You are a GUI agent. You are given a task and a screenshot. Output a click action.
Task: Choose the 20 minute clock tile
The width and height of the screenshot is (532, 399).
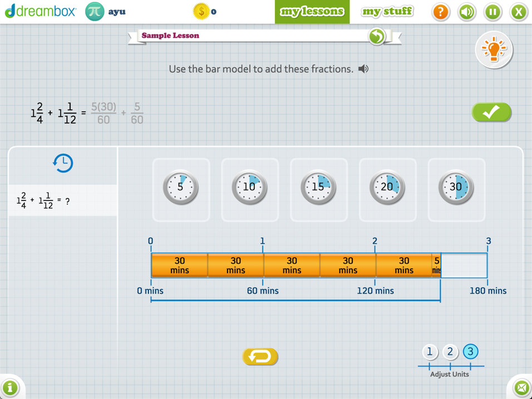[x=387, y=188]
